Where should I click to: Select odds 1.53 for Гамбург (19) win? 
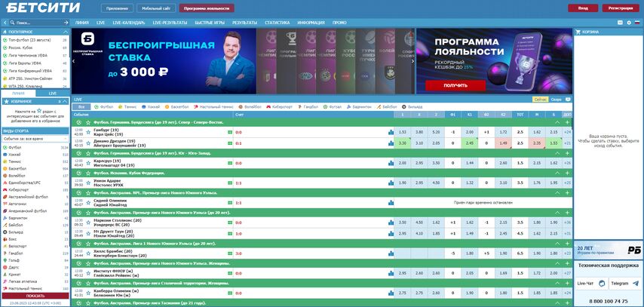pyautogui.click(x=402, y=132)
